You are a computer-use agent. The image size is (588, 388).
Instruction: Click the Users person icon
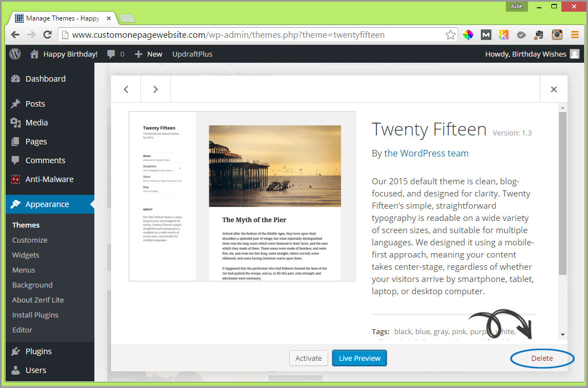click(16, 370)
